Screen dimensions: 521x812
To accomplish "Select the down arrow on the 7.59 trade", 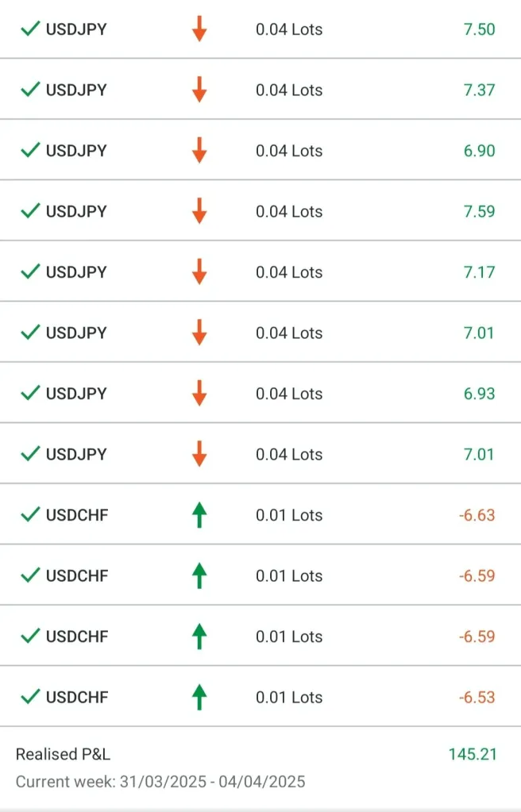I will pos(199,211).
